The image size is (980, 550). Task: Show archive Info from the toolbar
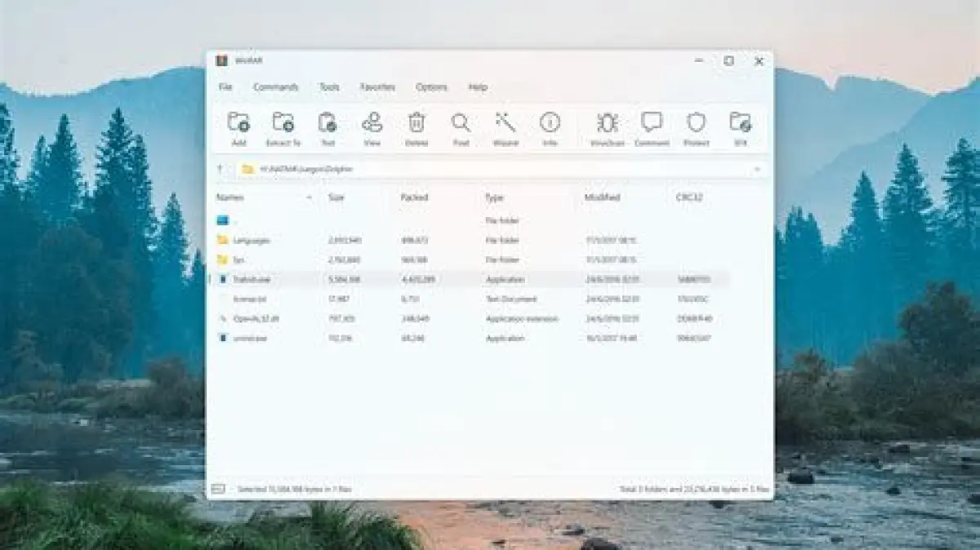pos(550,123)
